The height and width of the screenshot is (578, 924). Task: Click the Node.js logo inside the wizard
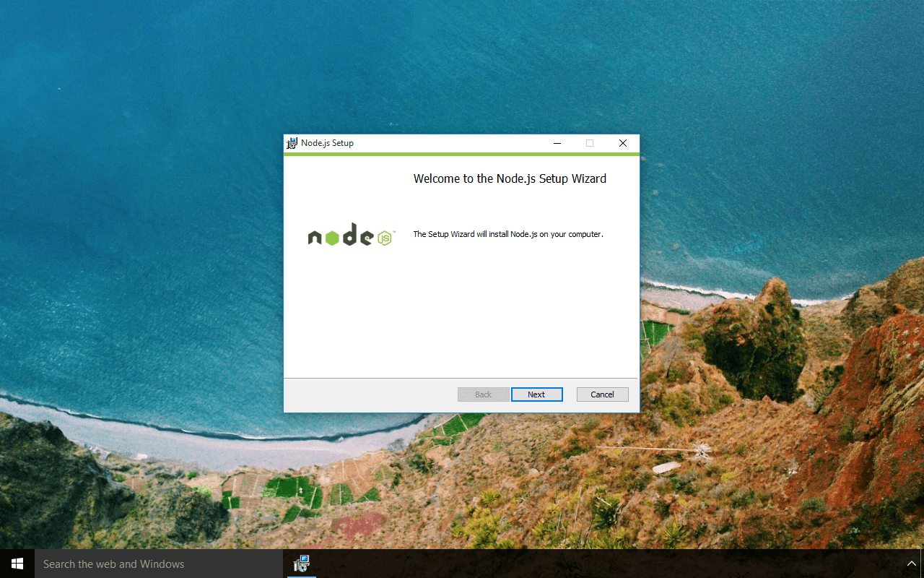coord(351,235)
